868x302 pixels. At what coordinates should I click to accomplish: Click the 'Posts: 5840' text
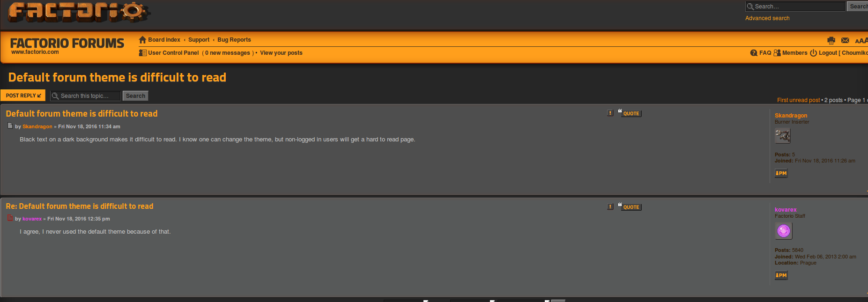[789, 250]
